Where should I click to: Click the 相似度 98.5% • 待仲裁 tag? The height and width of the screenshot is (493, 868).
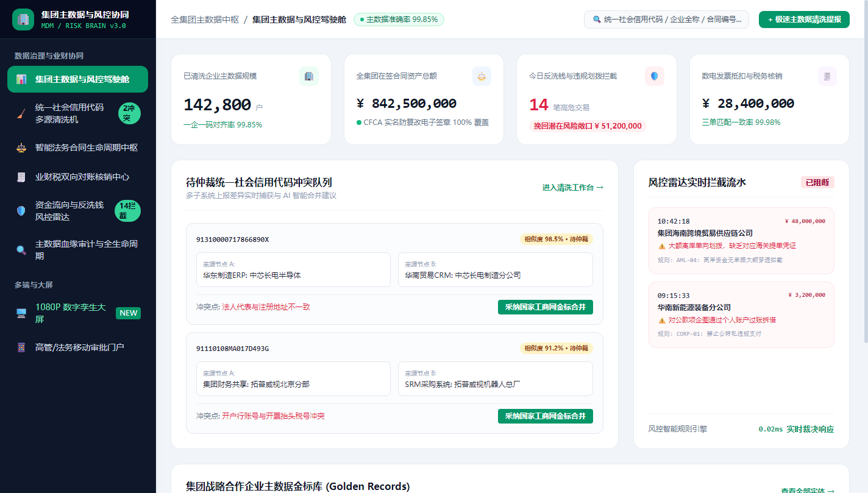tap(557, 239)
